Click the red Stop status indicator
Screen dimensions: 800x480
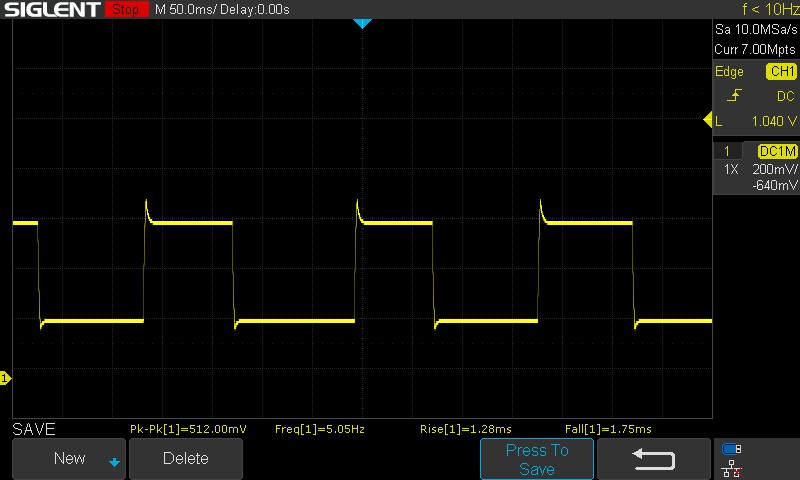click(x=127, y=9)
